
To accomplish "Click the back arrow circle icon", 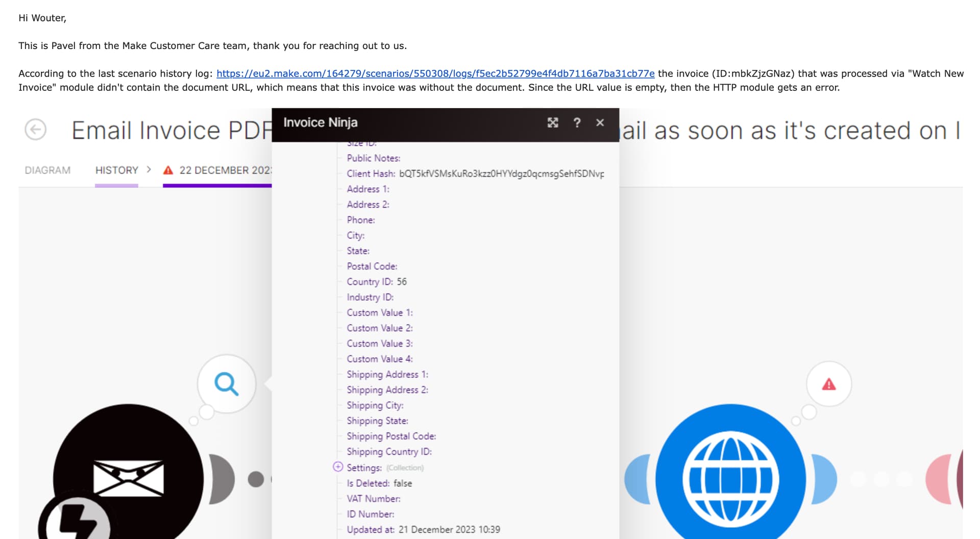I will 35,130.
